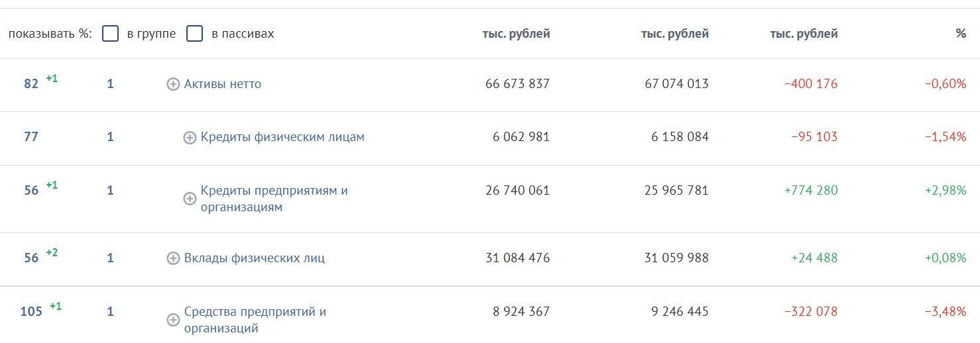Screen dimensions: 980x343
Task: Open the Активы нетто link
Action: coord(223,84)
